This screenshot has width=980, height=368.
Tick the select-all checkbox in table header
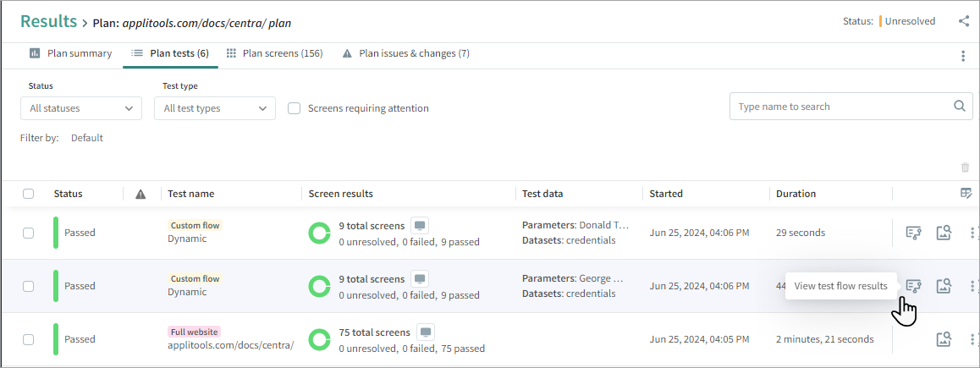[x=28, y=194]
